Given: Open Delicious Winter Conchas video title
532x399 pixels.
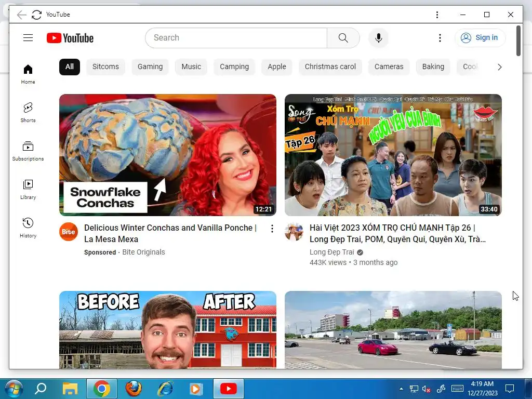Looking at the screenshot, I should [x=170, y=233].
